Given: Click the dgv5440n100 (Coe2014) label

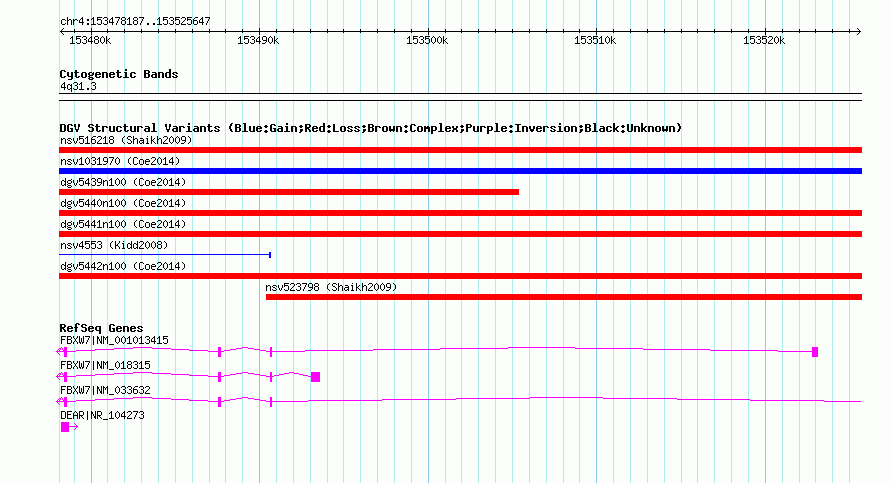Looking at the screenshot, I should [x=123, y=203].
